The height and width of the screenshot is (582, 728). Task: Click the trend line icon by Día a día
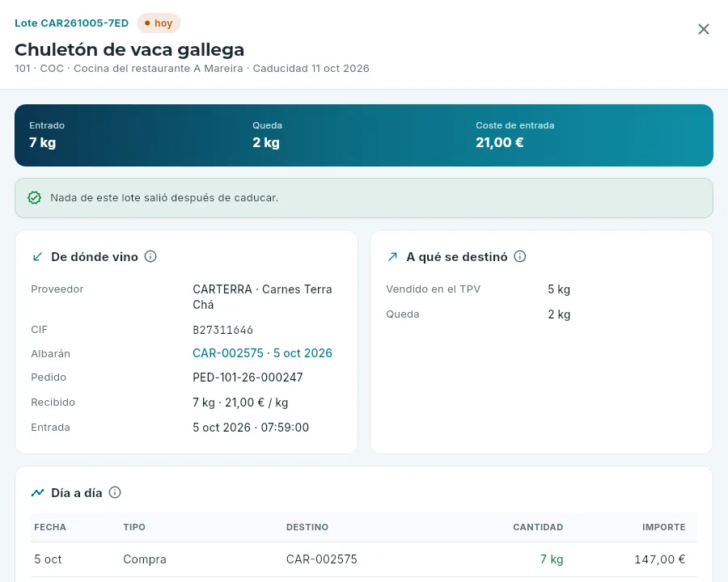pyautogui.click(x=37, y=493)
